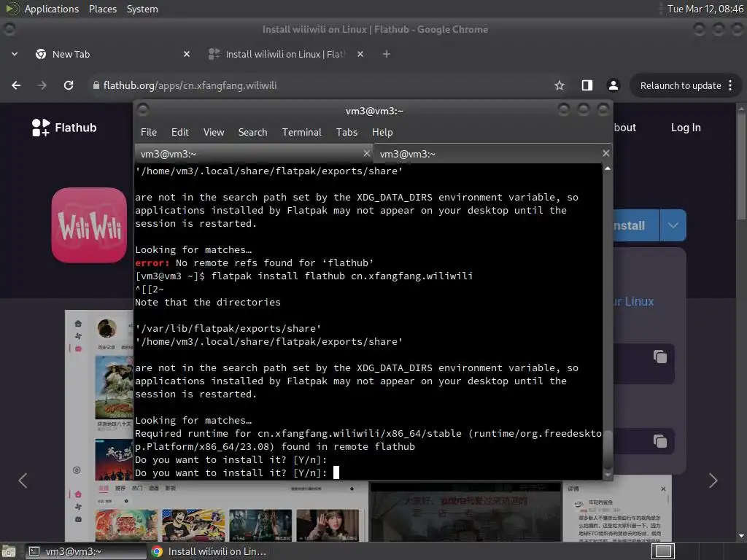Reload the Flathub page
Screen dimensions: 747x560
click(69, 85)
